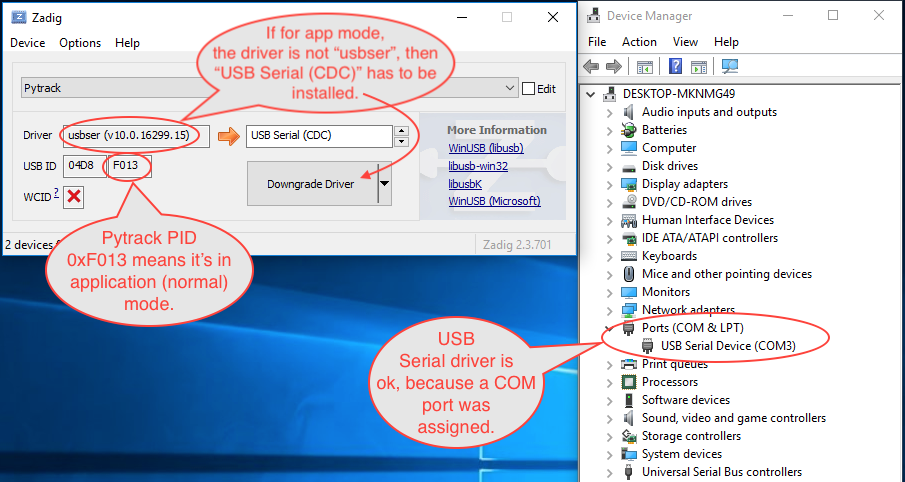Open the Downgrade Driver split-button arrow

(384, 184)
